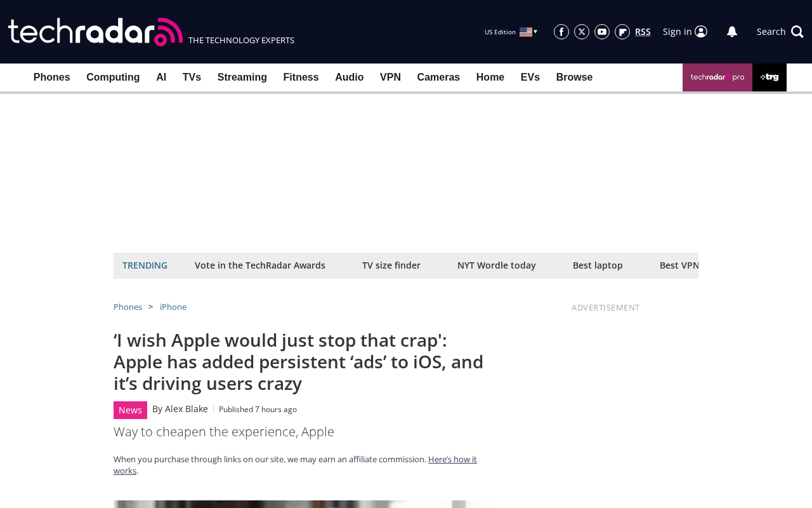The height and width of the screenshot is (508, 812).
Task: Click the pink News tag
Action: tap(130, 410)
